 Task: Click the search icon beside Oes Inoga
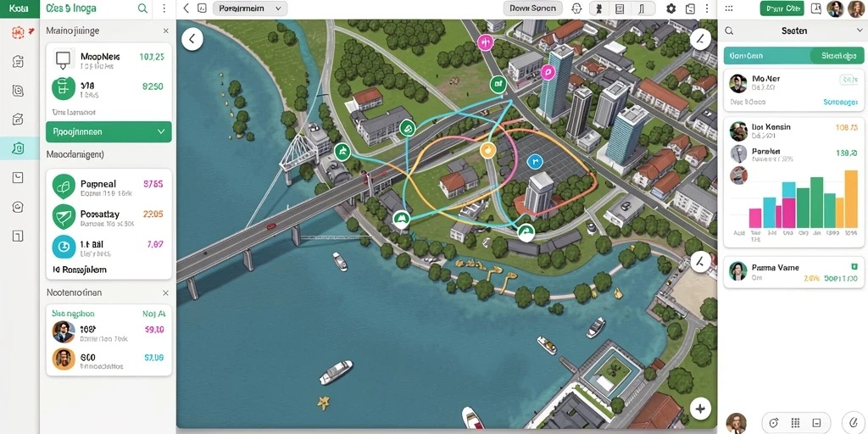point(142,8)
